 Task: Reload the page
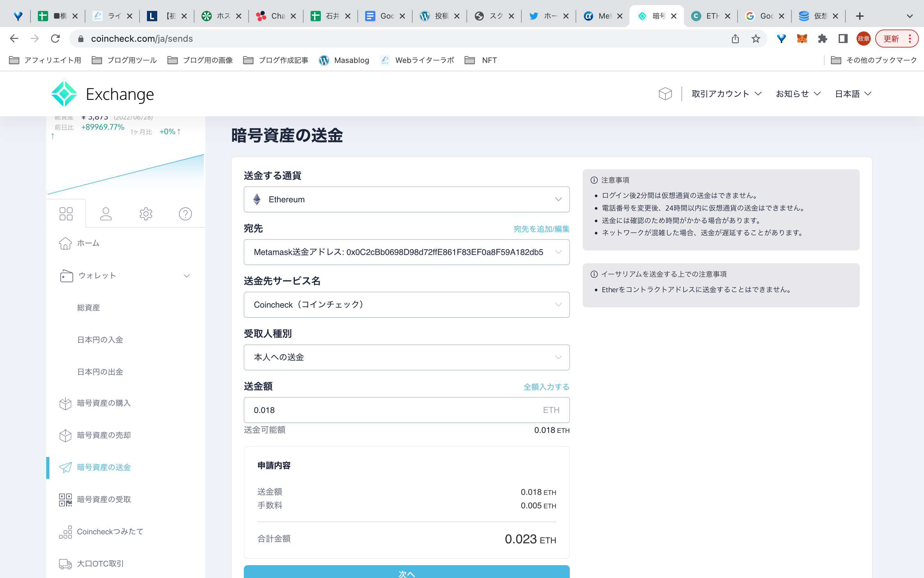(x=56, y=39)
